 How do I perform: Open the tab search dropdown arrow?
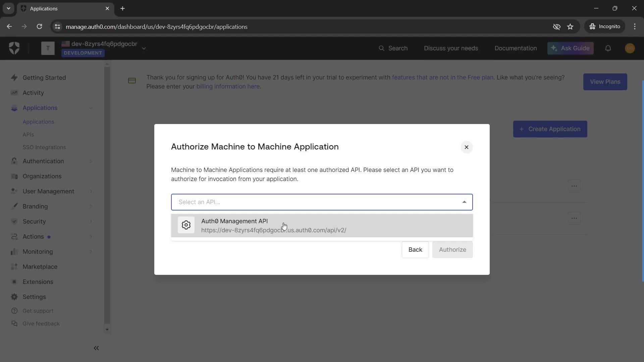[8, 8]
